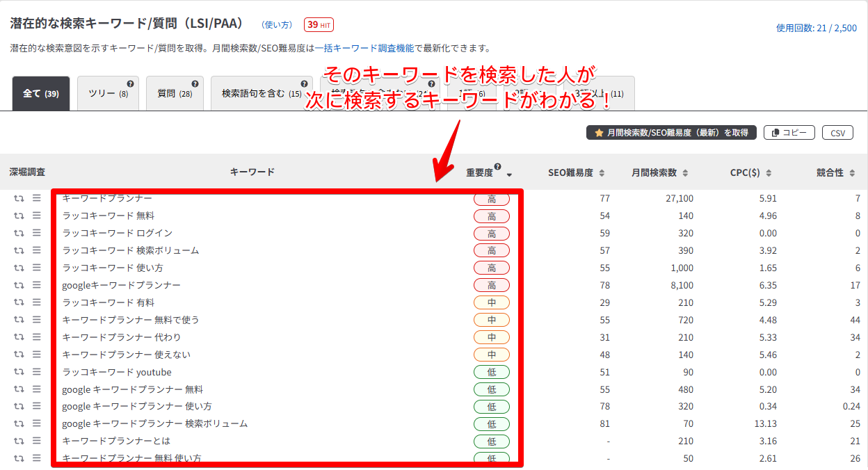Open hamburger menu for ラッコキーワード 有料 row
This screenshot has width=868, height=470.
(x=37, y=302)
